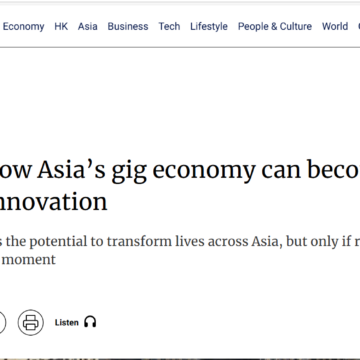Screen dimensions: 360x360
Task: Click the Listen label to hear the article
Action: pyautogui.click(x=67, y=322)
